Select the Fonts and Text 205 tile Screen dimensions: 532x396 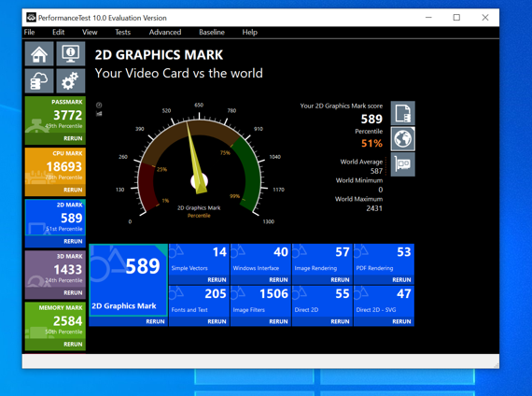[199, 302]
